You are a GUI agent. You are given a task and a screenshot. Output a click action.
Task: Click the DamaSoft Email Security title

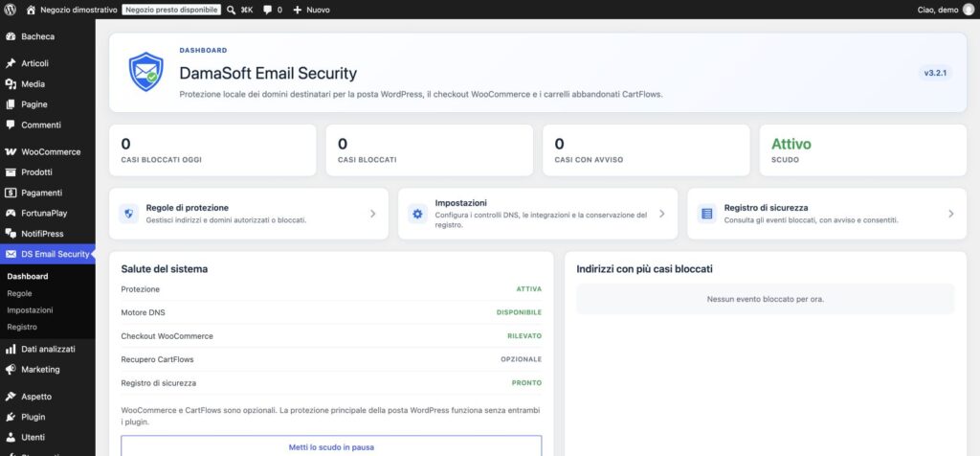coord(268,73)
